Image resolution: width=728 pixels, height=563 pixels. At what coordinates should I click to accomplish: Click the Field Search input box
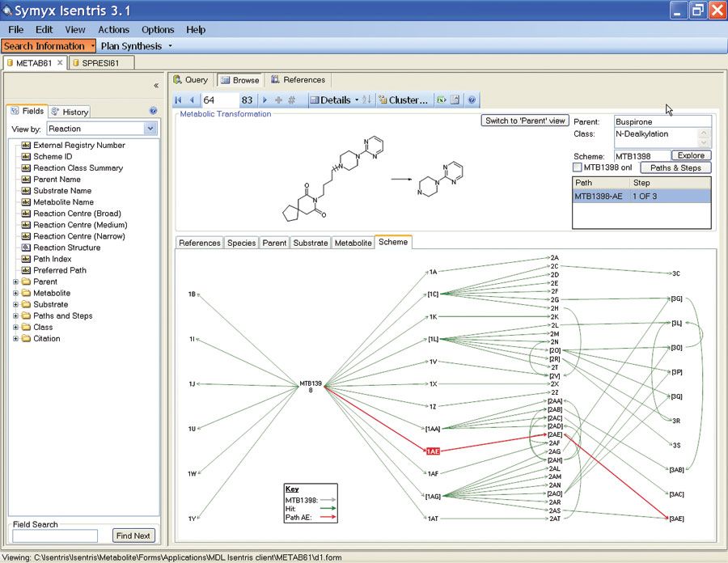[x=55, y=536]
